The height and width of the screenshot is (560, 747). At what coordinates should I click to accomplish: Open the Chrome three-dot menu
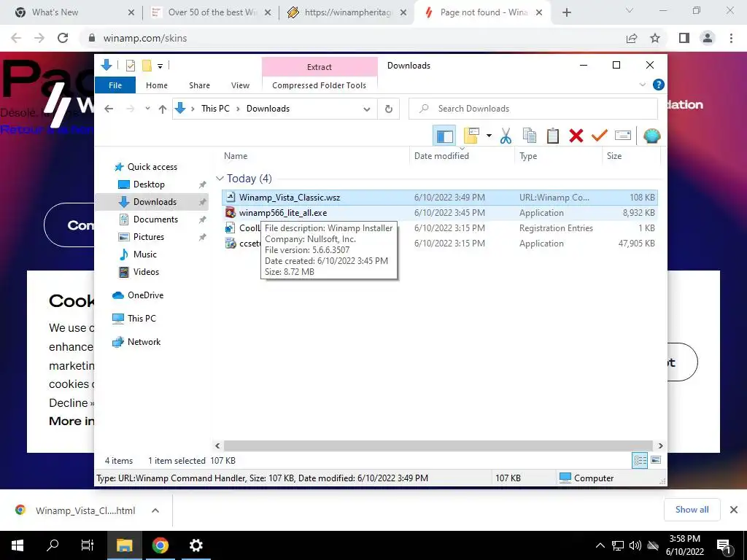tap(731, 38)
